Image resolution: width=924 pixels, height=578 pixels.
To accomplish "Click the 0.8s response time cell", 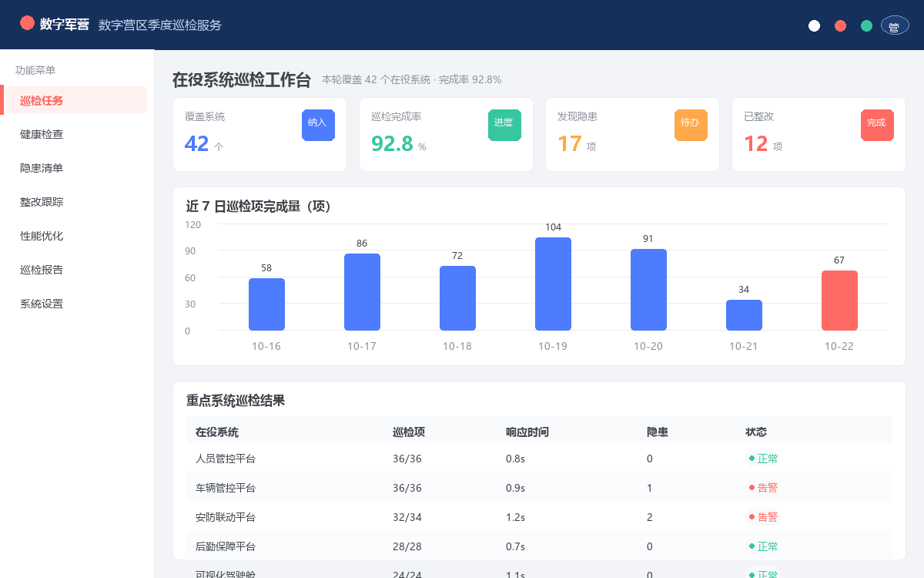I will point(515,459).
